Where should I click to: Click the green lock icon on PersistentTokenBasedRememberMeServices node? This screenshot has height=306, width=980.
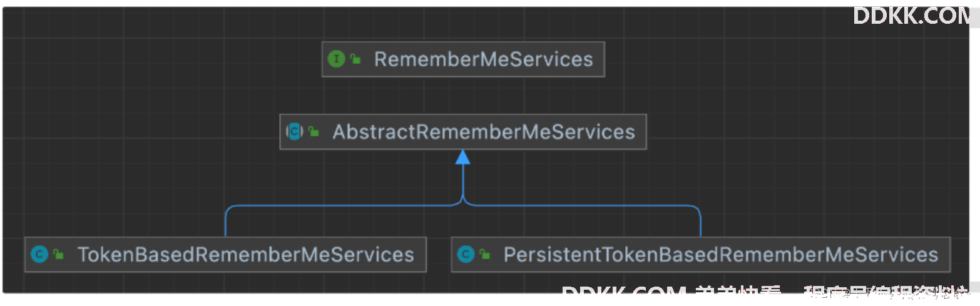(485, 254)
